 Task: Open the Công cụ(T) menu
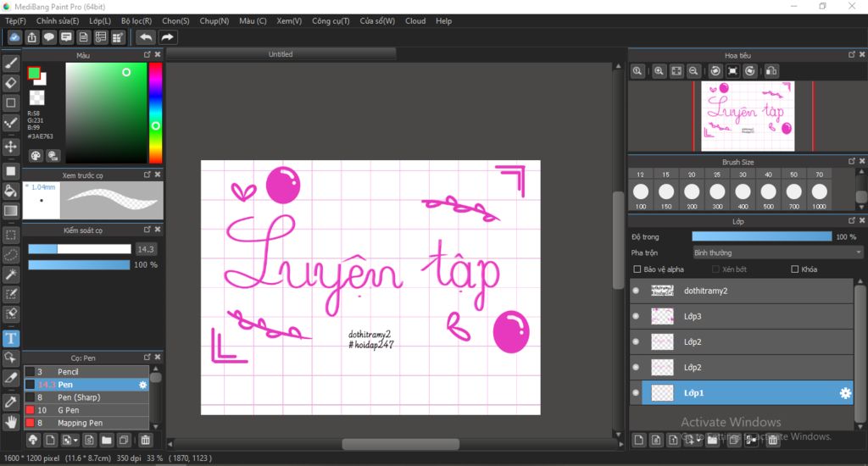(331, 21)
